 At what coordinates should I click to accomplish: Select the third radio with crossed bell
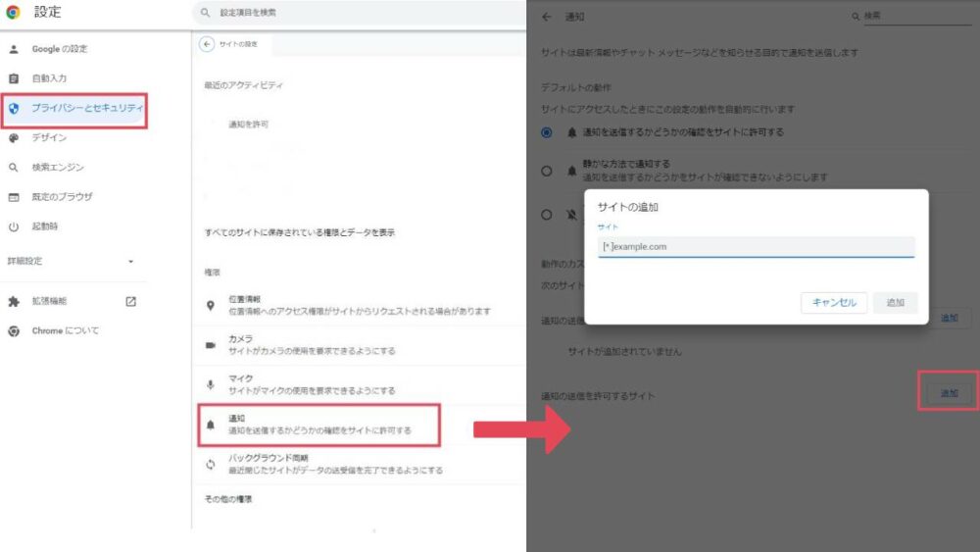[547, 215]
